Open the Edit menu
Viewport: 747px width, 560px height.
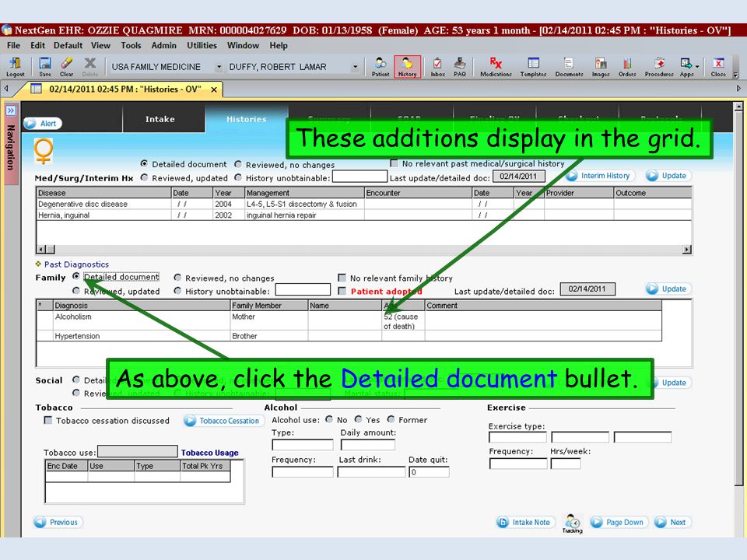coord(37,45)
